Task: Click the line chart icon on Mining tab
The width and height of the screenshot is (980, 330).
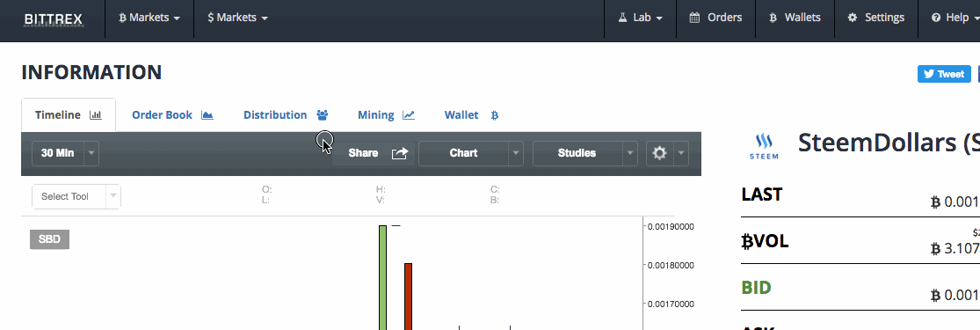Action: point(408,115)
